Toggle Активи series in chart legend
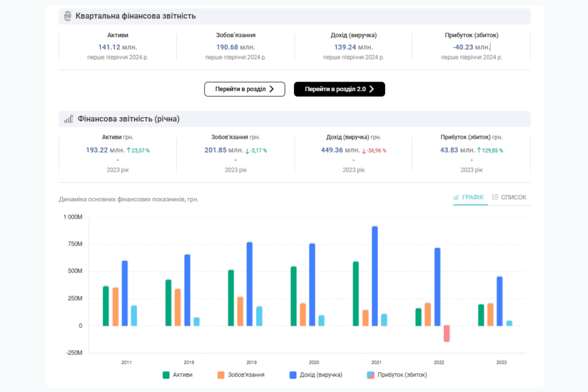Viewport: 588px width, 392px height. click(x=178, y=375)
